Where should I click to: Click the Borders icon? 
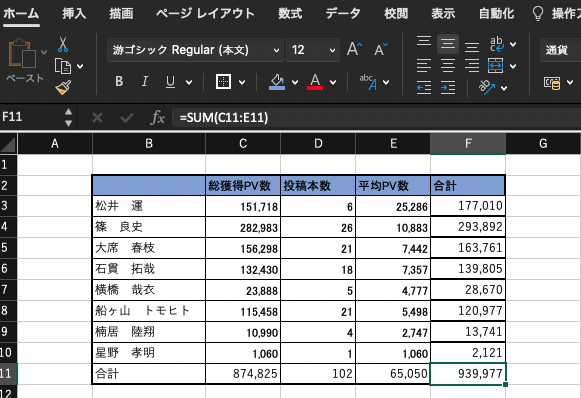tap(223, 82)
